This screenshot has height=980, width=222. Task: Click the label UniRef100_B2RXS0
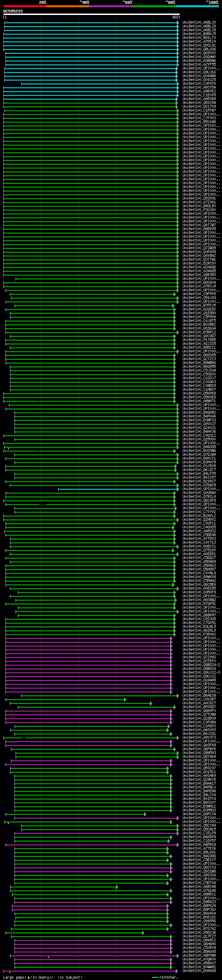click(x=199, y=263)
